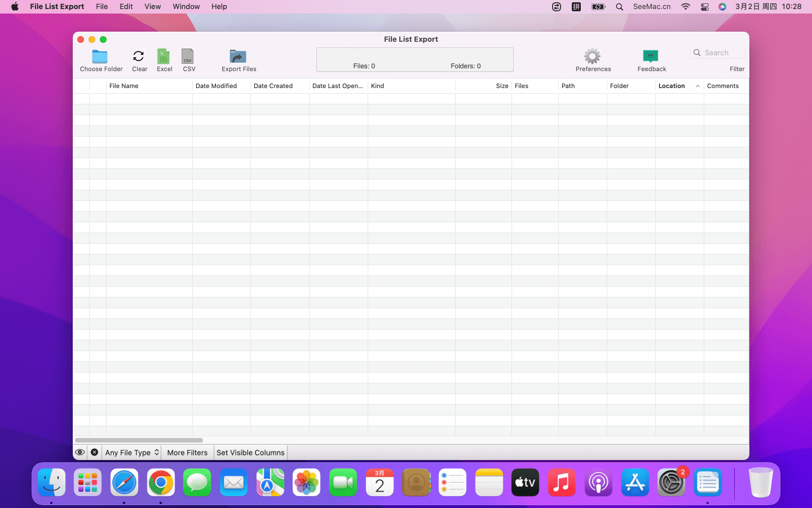Open the Apple menu

(15, 7)
